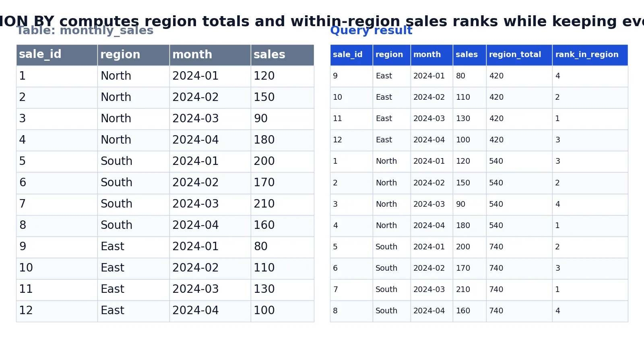
Task: Click month 2024-02 in Query result row 6
Action: 431,268
